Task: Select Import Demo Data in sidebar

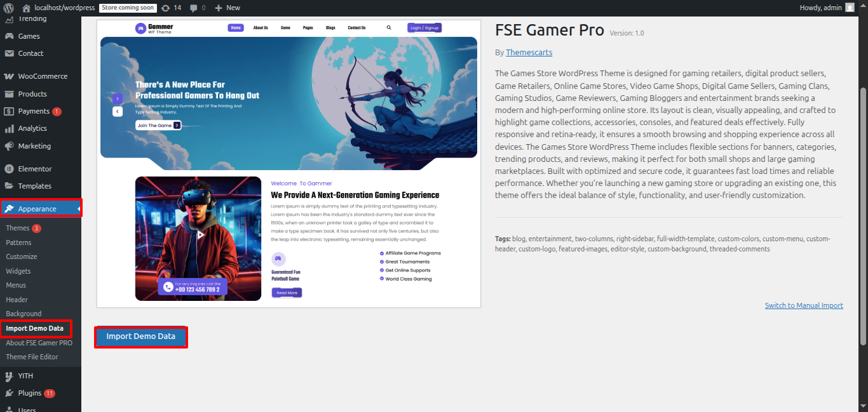Action: (35, 328)
